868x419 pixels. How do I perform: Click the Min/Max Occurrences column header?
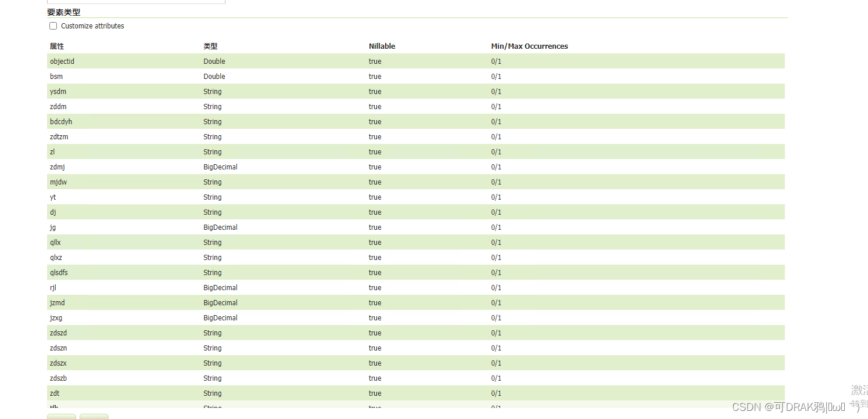pos(529,46)
